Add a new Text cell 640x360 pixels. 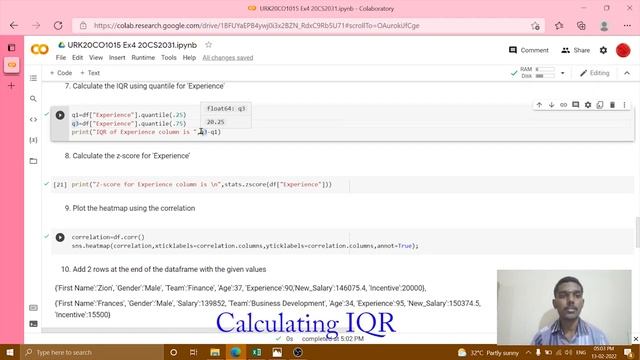point(90,73)
